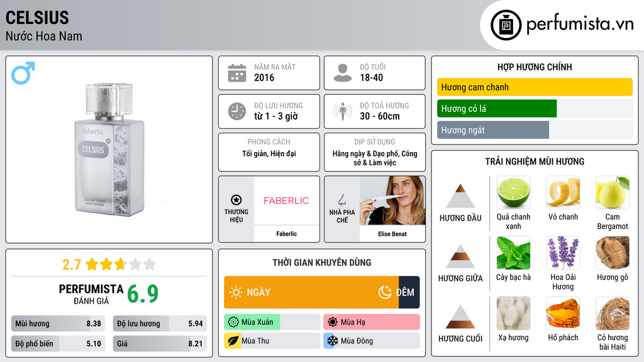Click the Cỏ hương bài Haiti image
The image size is (644, 362).
613,313
